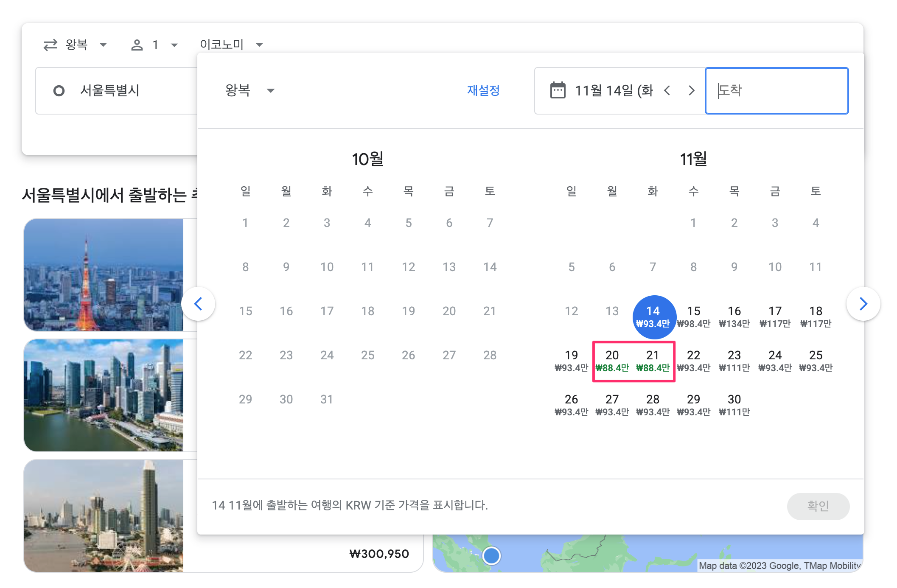This screenshot has height=588, width=897.
Task: Click the location circle icon in the origin field
Action: [x=59, y=90]
